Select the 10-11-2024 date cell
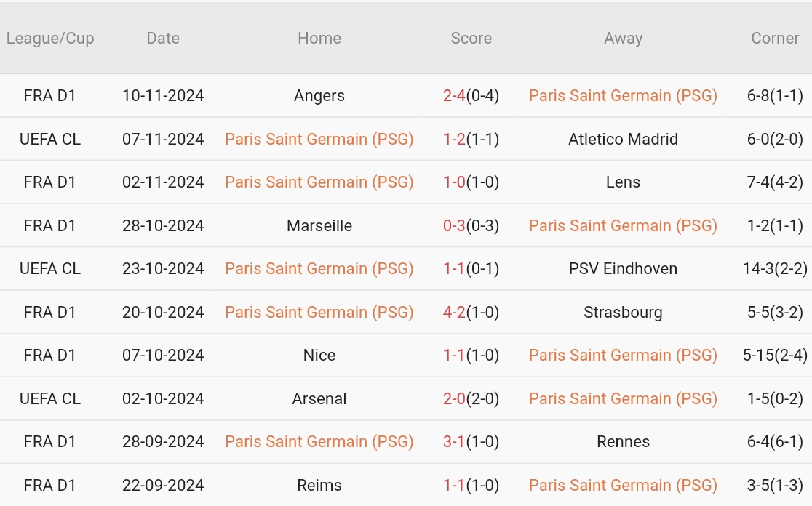 (x=163, y=95)
